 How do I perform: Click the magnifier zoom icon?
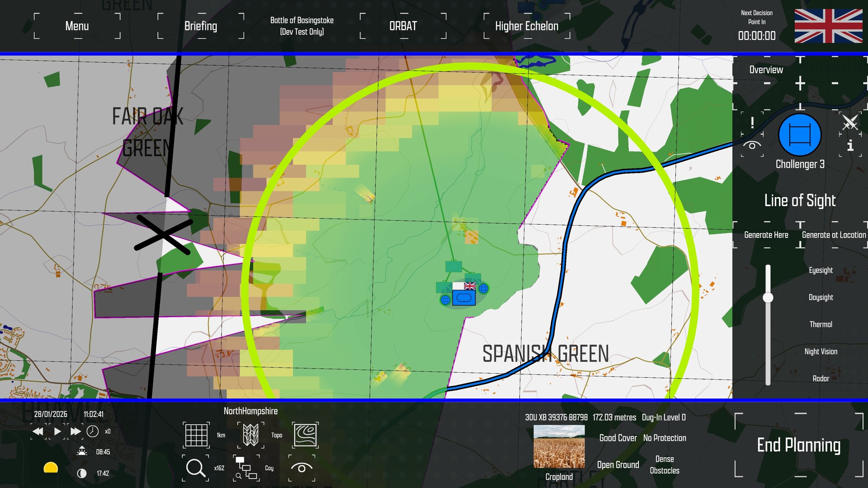[x=195, y=468]
